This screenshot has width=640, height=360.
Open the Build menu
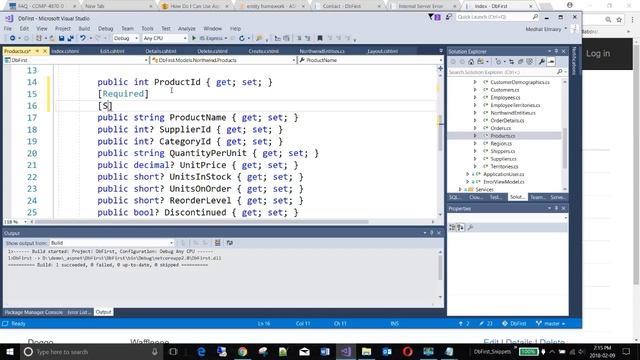click(x=84, y=29)
